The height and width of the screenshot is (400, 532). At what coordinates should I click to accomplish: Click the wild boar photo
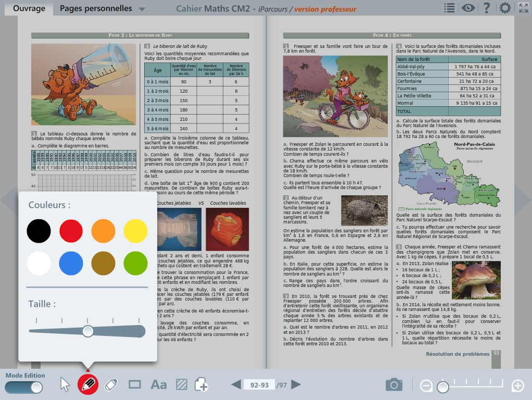(x=364, y=210)
